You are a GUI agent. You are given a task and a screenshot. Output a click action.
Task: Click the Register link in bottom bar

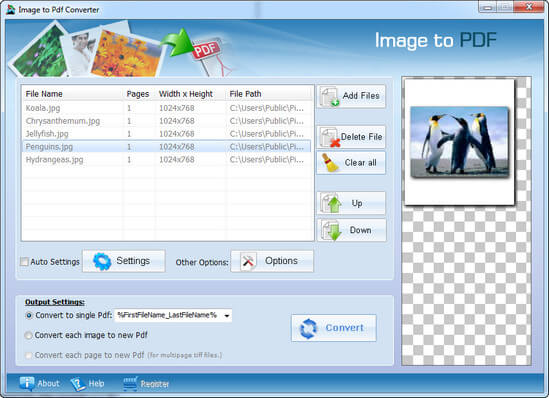tap(154, 384)
